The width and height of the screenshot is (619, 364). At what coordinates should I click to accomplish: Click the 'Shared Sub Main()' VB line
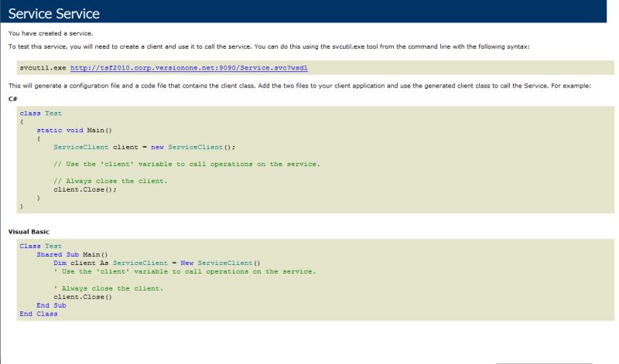click(72, 255)
